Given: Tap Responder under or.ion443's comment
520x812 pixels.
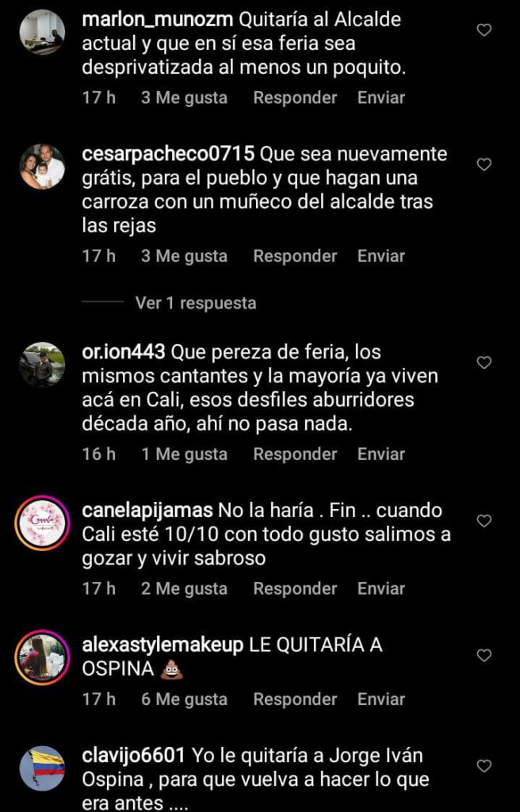Looking at the screenshot, I should coord(295,454).
